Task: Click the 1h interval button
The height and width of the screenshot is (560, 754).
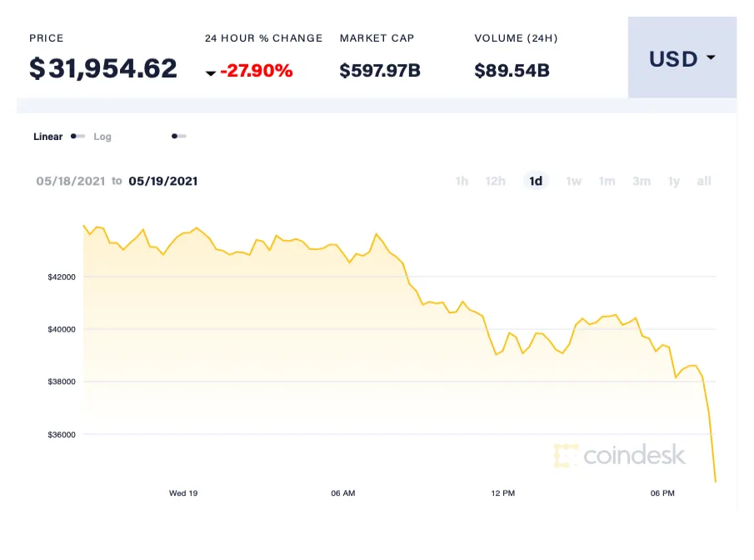Action: tap(462, 181)
